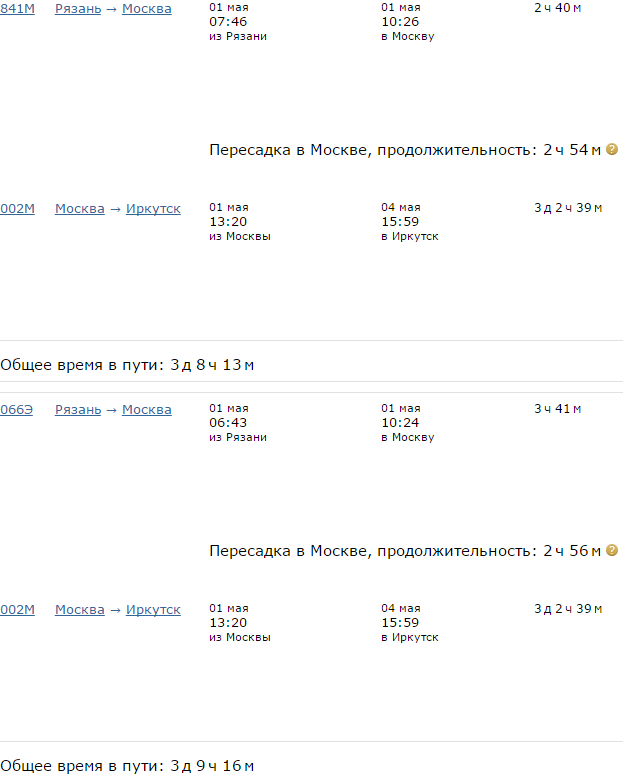Click help icon beside 2 ч 54 м transfer
623x780 pixels.
(x=612, y=149)
